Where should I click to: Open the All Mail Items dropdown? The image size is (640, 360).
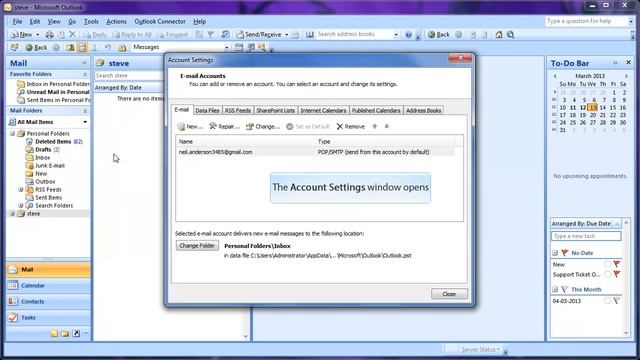pos(85,122)
